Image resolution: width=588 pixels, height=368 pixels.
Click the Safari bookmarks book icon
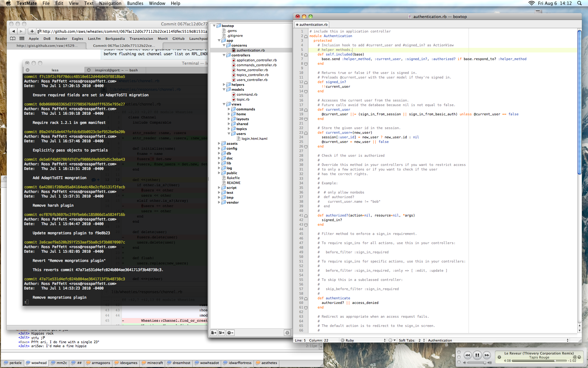click(13, 39)
